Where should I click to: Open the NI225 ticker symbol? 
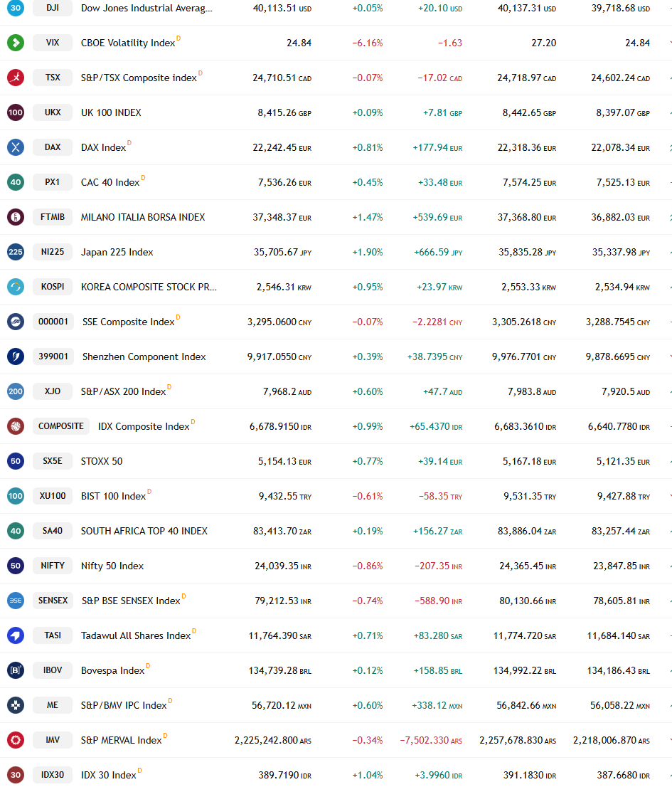[x=52, y=252]
